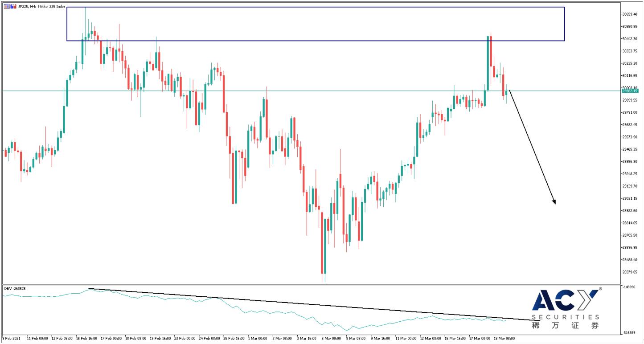644x344 pixels.
Task: Click the '2 Mar 08:00' time axis label
Action: point(282,338)
